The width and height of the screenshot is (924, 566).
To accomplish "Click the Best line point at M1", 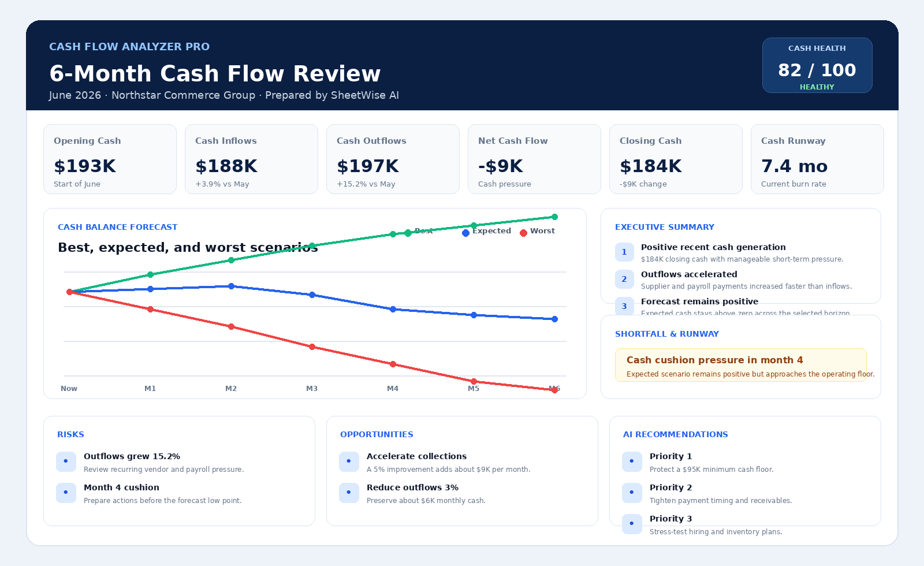I will click(x=150, y=275).
